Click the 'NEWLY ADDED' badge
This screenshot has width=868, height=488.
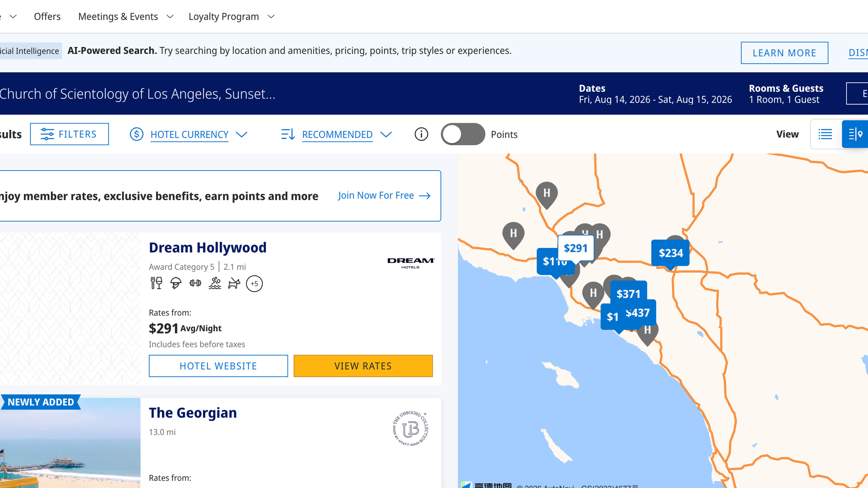point(40,402)
